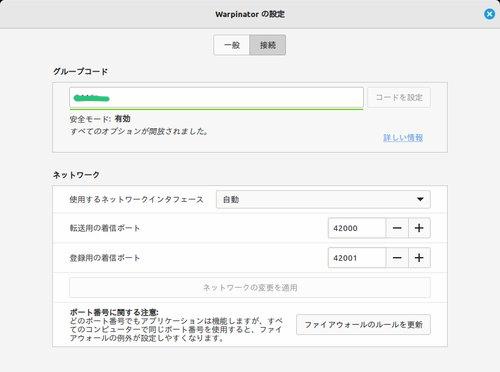500x372 pixels.
Task: Click the ポート番号に関する注意 note heading
Action: [x=114, y=312]
